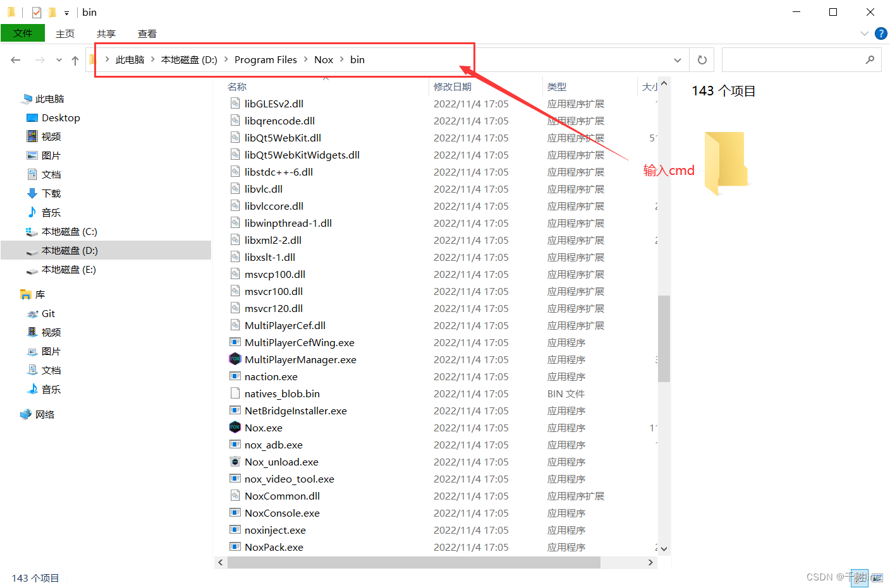This screenshot has width=890, height=588.
Task: Click the properties checkmark quick access icon
Action: (x=37, y=12)
